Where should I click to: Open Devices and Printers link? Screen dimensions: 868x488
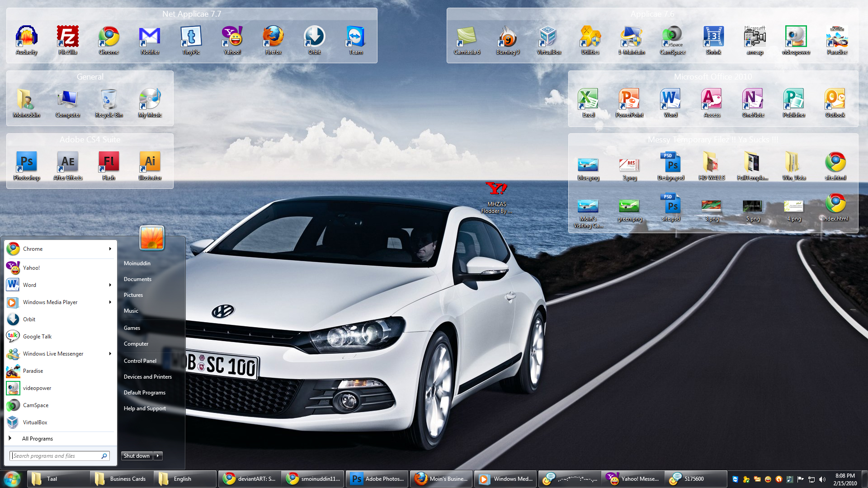click(148, 376)
